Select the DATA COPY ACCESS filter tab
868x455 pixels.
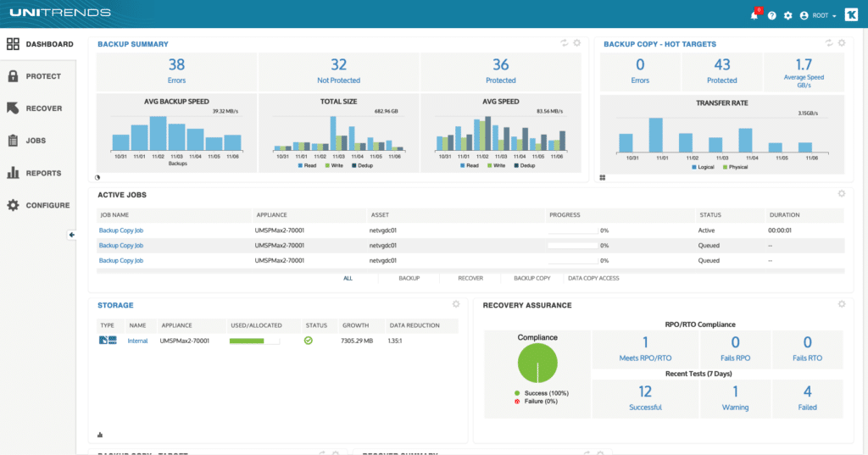point(593,279)
